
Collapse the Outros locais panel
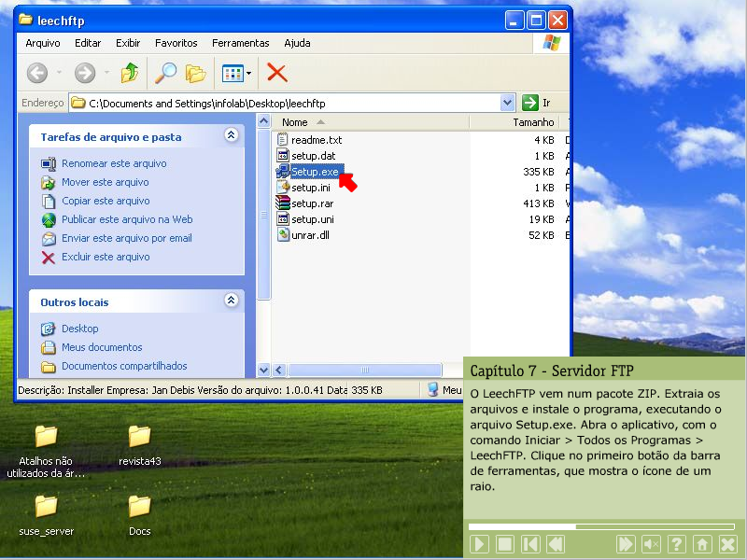point(232,301)
